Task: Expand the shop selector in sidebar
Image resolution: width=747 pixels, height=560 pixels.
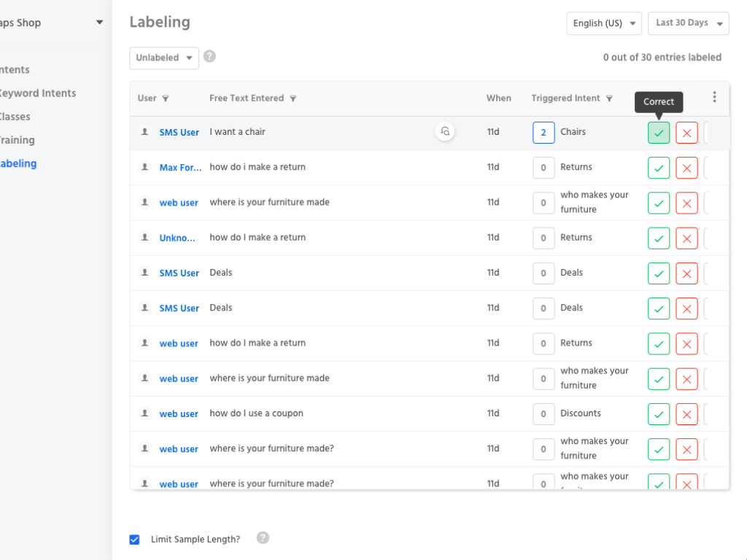Action: (99, 23)
